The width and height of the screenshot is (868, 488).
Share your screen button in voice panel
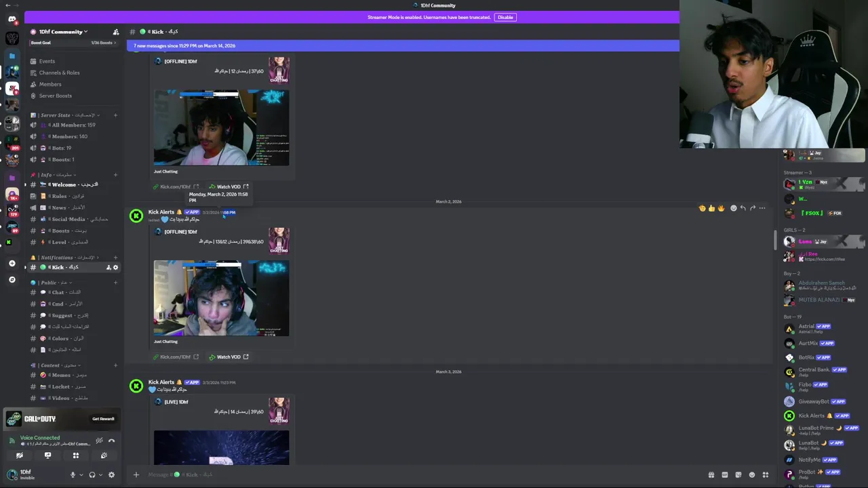click(x=47, y=455)
